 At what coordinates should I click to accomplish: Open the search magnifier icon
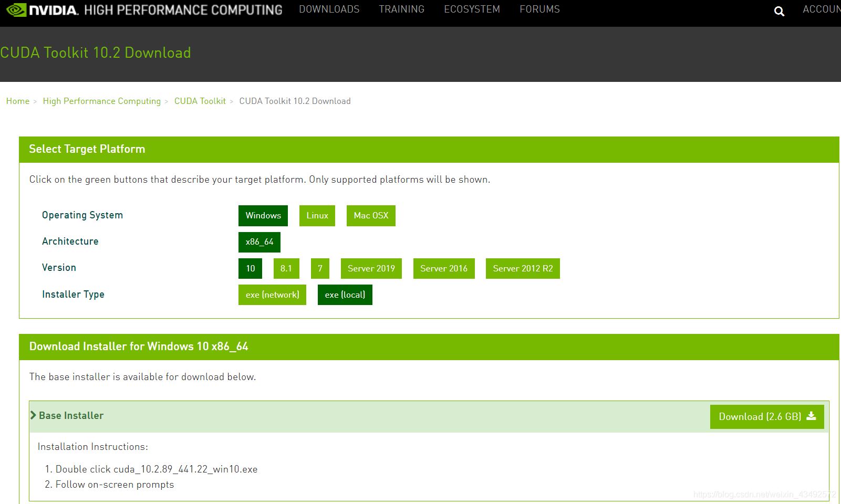tap(779, 12)
